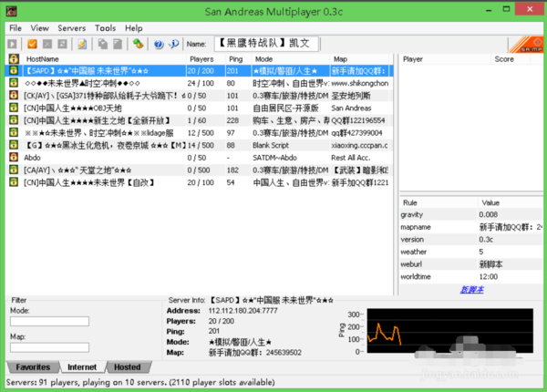Click the player Name input field
Image resolution: width=547 pixels, height=392 pixels.
click(266, 44)
